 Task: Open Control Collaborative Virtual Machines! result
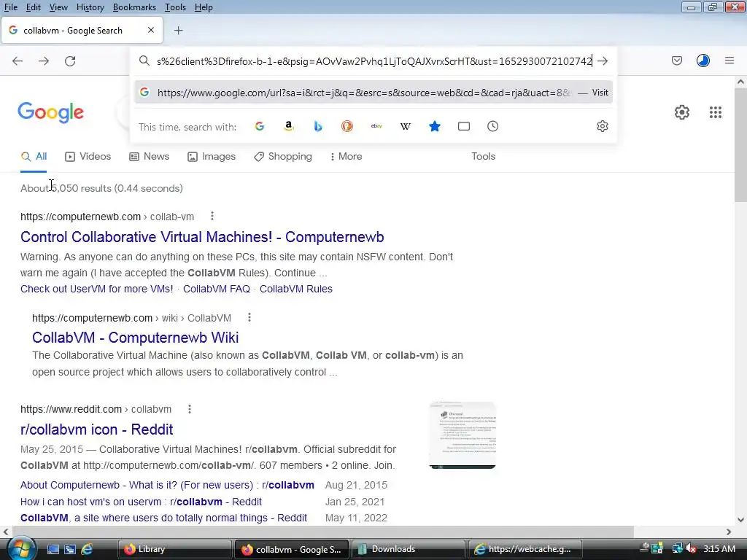[202, 237]
